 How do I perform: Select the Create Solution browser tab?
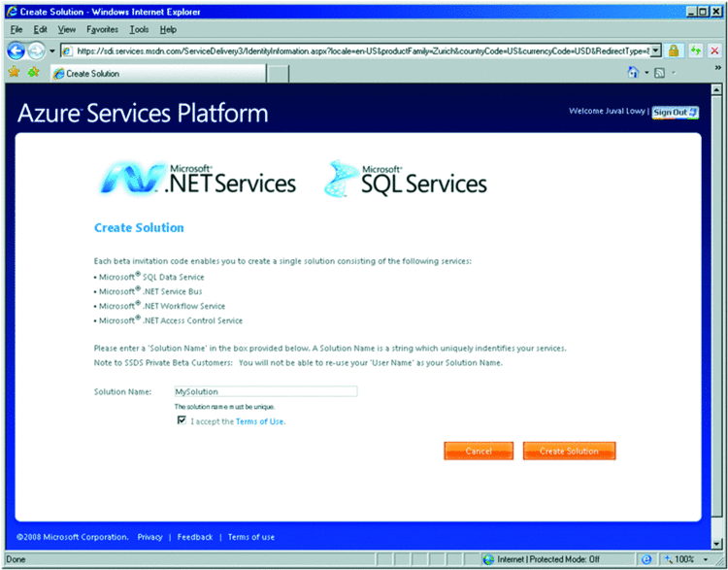coord(158,74)
